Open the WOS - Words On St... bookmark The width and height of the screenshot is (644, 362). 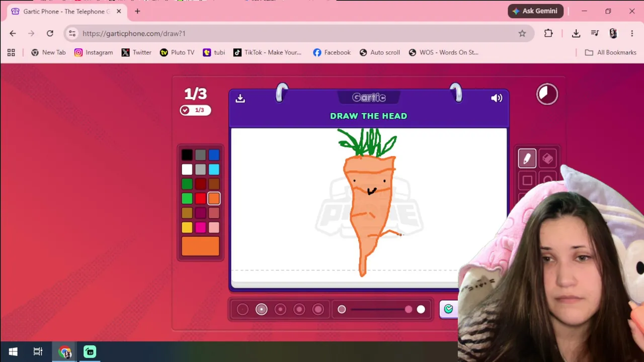[443, 52]
